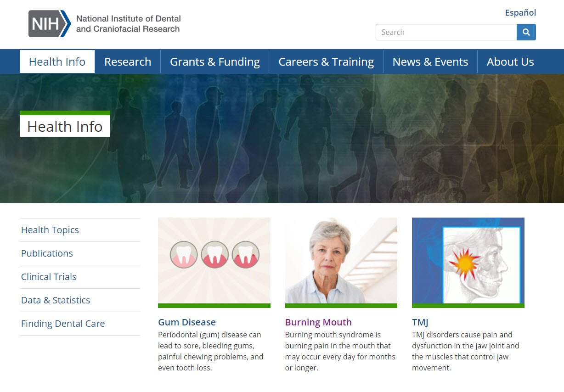Open the News & Events section
The image size is (564, 392).
pos(430,62)
